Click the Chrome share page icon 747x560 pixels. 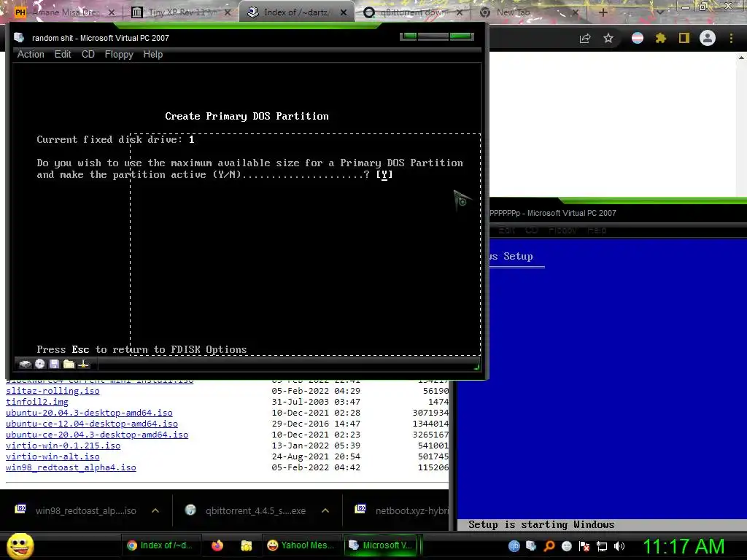pyautogui.click(x=585, y=38)
